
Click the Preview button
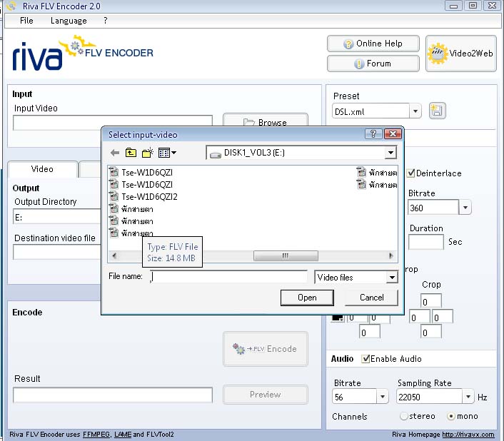(265, 395)
